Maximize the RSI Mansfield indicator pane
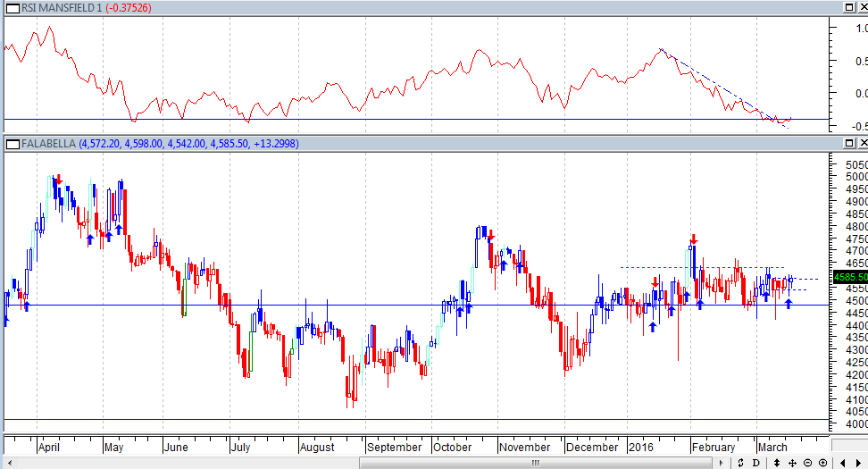868x469 pixels. [848, 7]
